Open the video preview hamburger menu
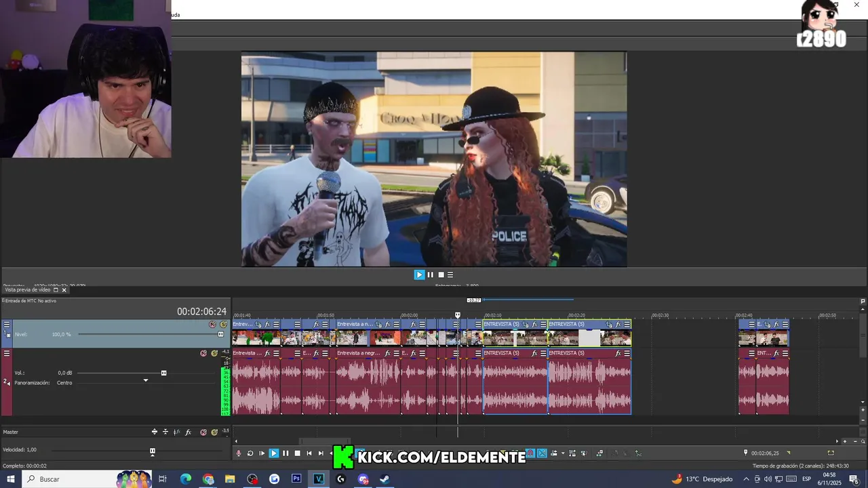This screenshot has height=488, width=868. [450, 274]
